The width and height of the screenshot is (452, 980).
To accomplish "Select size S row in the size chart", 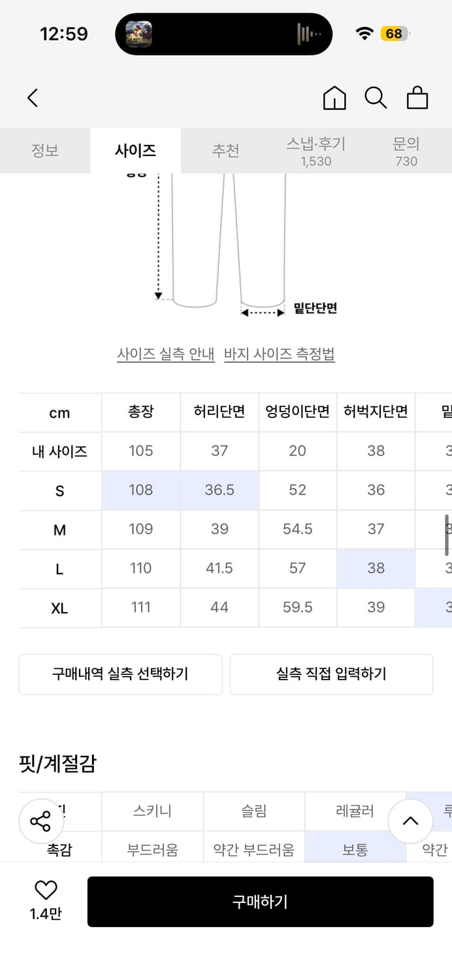I will (x=59, y=490).
